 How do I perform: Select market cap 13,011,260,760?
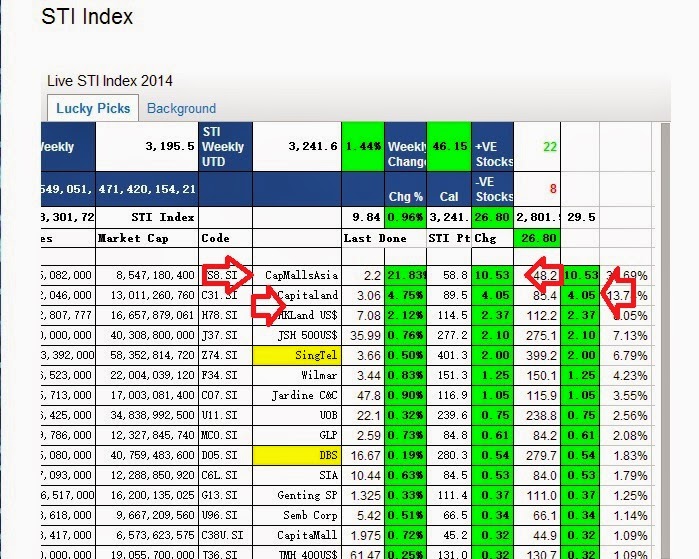(x=152, y=295)
